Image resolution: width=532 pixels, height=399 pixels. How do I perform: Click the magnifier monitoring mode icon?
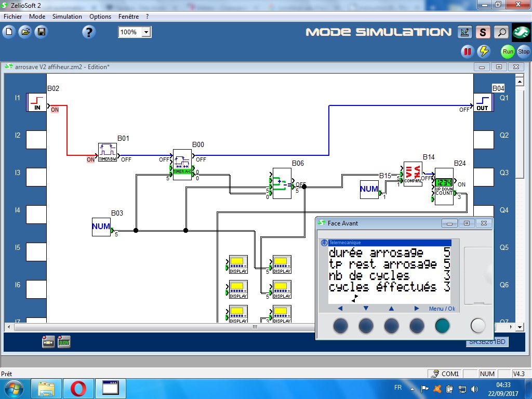(x=501, y=32)
